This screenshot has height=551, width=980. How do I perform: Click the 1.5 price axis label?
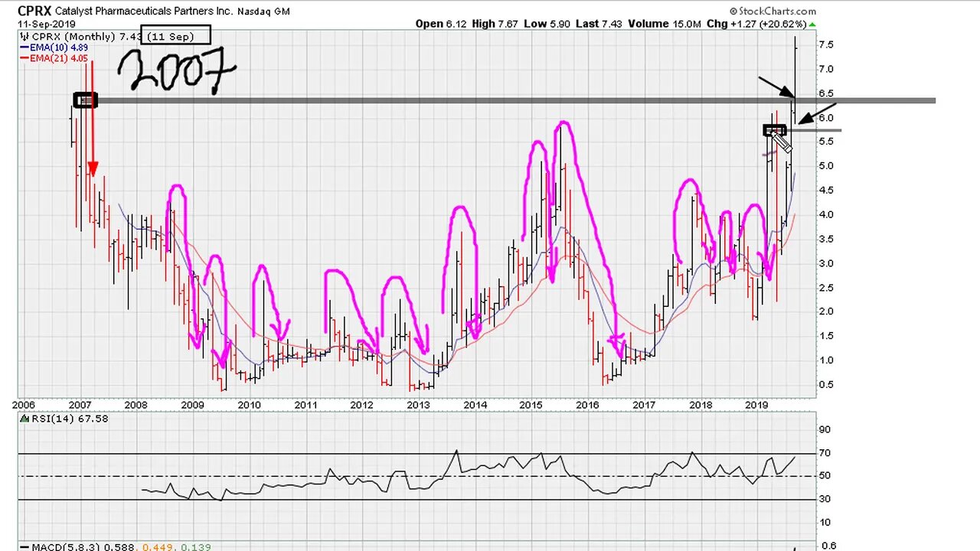point(826,336)
